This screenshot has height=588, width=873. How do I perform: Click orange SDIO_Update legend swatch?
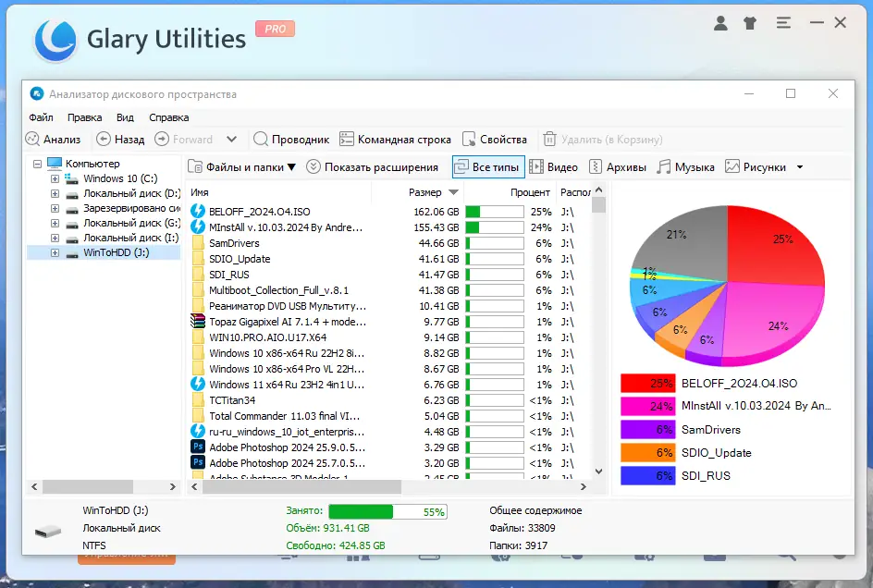(x=648, y=453)
